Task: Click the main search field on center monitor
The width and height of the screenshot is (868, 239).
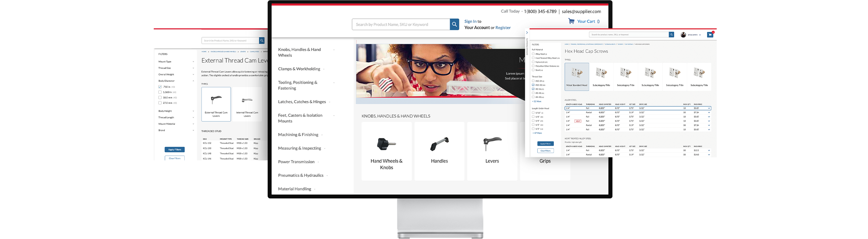Action: (x=401, y=24)
